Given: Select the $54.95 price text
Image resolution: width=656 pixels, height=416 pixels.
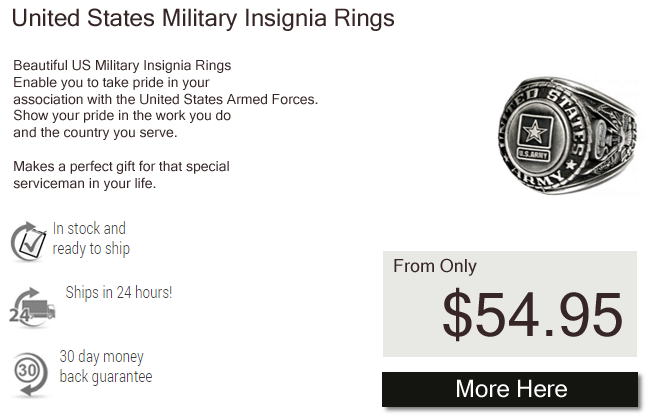Looking at the screenshot, I should [533, 315].
